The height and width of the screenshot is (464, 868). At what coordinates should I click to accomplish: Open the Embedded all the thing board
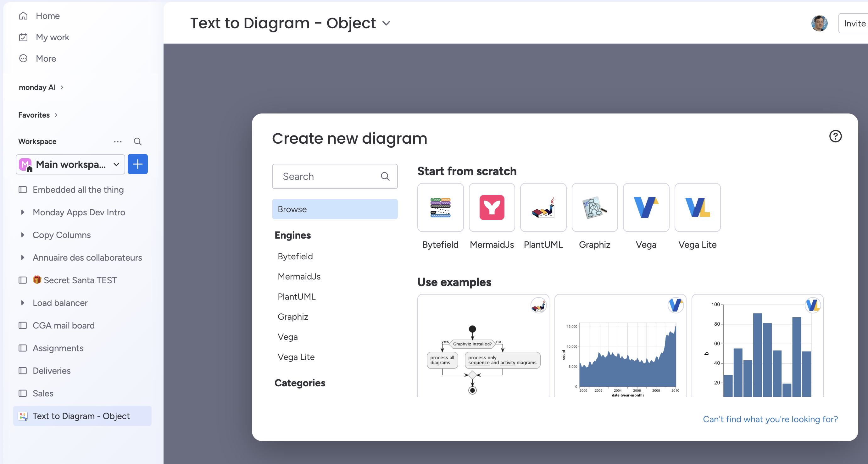coord(78,190)
